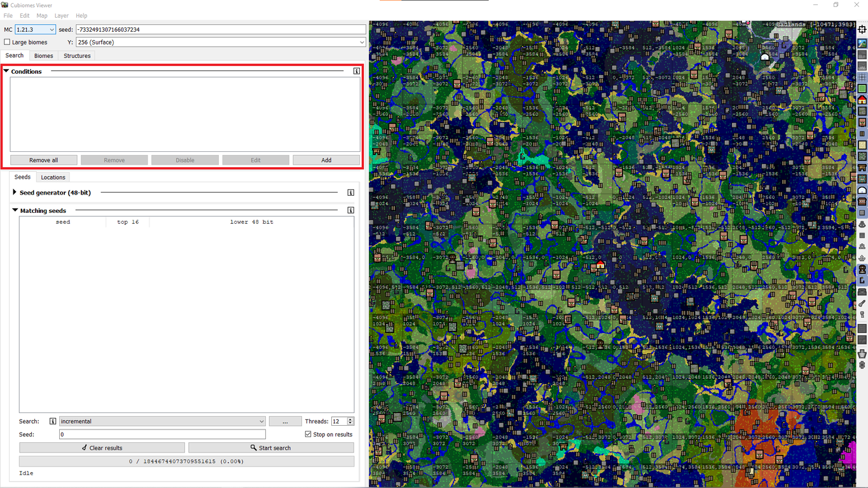Click info icon next to Search label

point(53,421)
